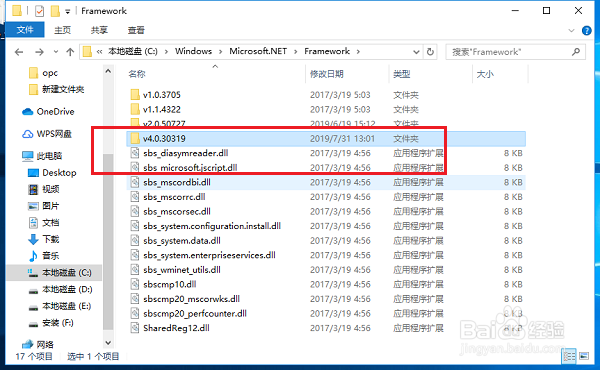This screenshot has height=370, width=600.
Task: Switch to details view layout icon
Action: 569,356
